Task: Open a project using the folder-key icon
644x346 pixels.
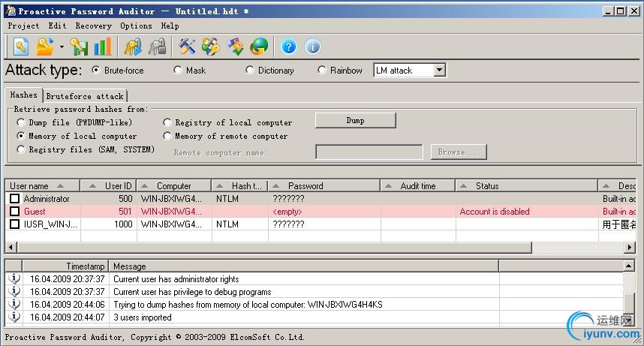Action: pyautogui.click(x=45, y=47)
